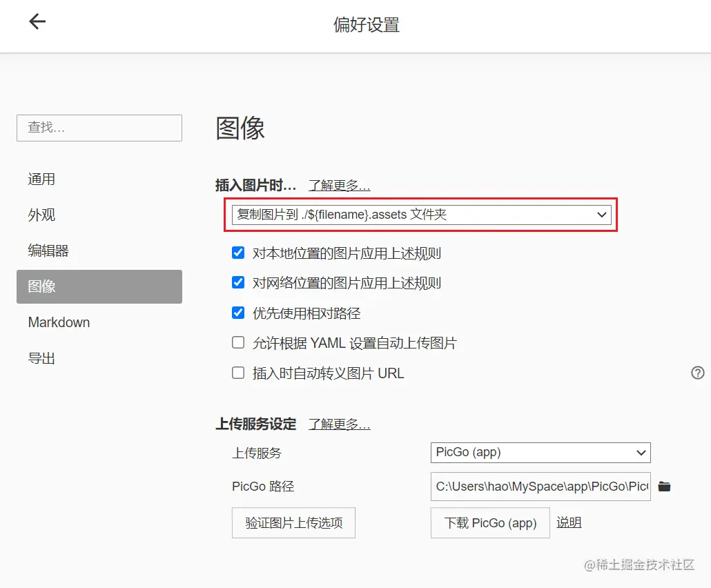Open the 复制图片到 assets 文件夹 dropdown
The width and height of the screenshot is (711, 588).
coord(421,215)
